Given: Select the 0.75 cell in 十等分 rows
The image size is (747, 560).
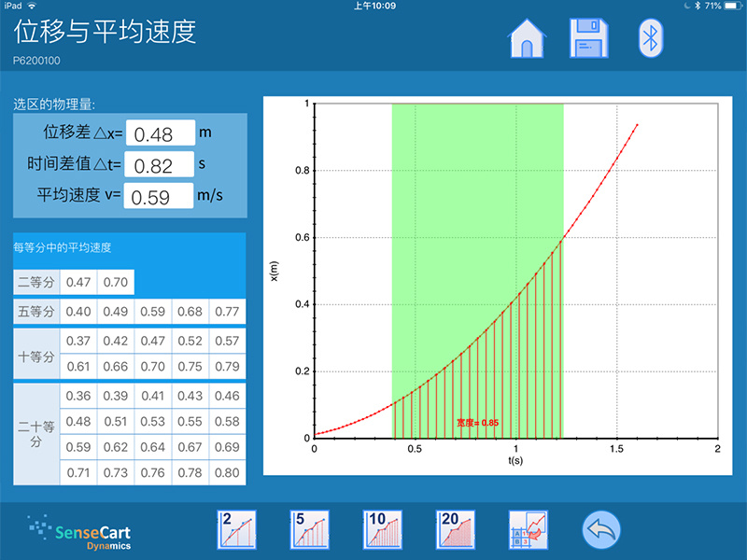Looking at the screenshot, I should click(x=190, y=367).
